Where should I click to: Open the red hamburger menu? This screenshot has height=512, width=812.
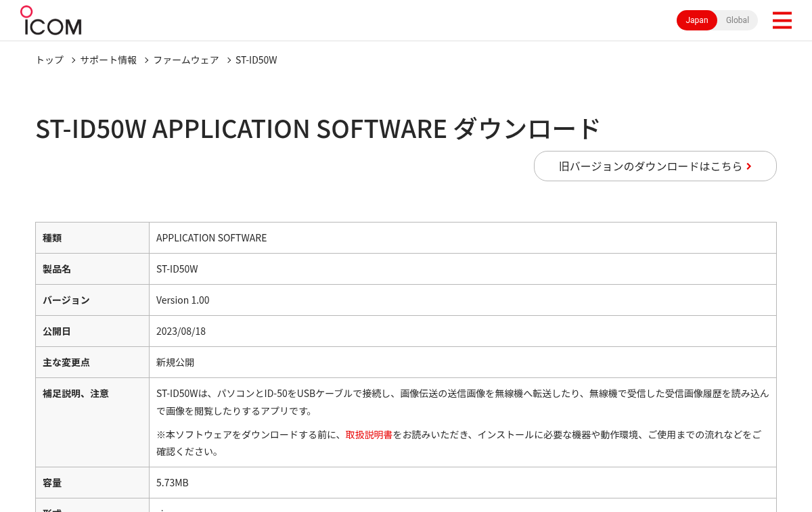click(x=782, y=20)
